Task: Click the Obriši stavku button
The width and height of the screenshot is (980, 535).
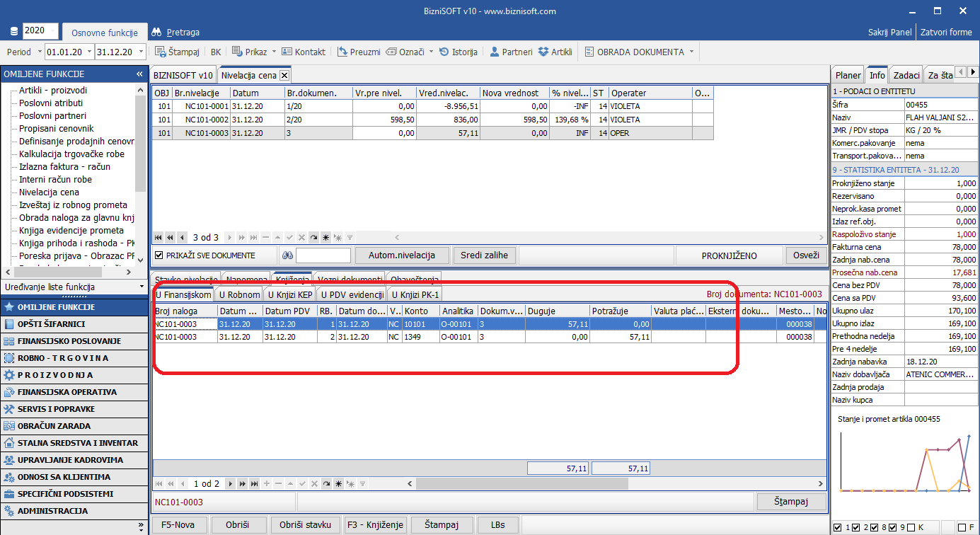Action: pos(306,525)
